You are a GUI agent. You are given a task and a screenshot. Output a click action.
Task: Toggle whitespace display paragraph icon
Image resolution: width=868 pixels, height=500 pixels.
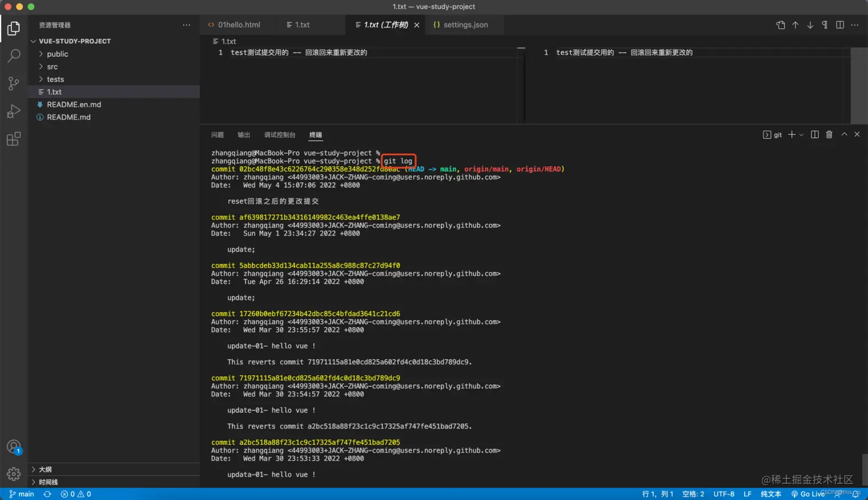(825, 25)
